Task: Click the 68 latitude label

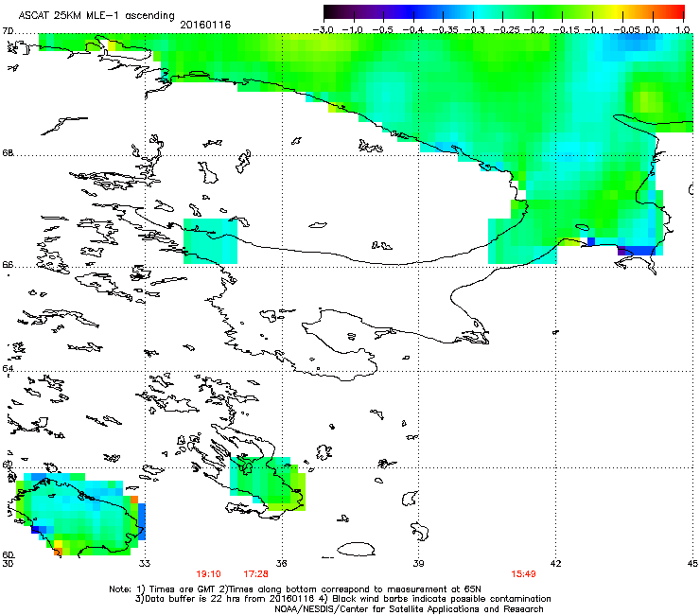Action: 8,152
